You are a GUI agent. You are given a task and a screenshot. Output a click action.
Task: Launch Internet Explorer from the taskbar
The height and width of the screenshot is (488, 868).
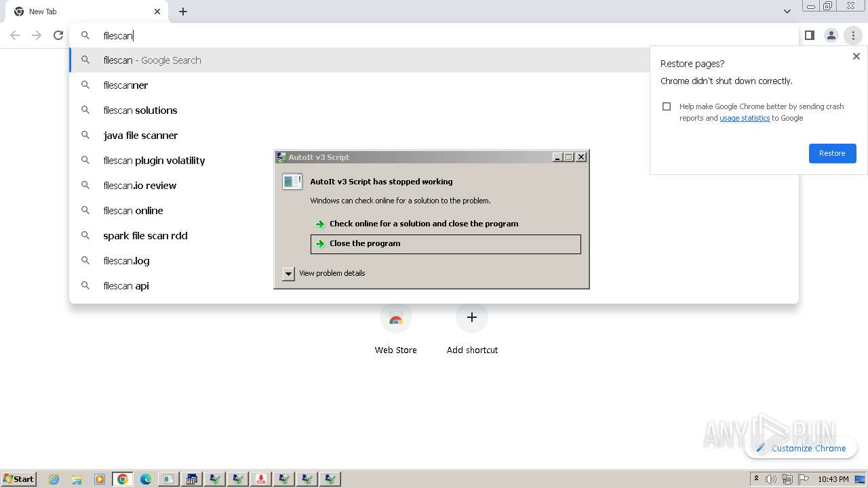[x=54, y=479]
